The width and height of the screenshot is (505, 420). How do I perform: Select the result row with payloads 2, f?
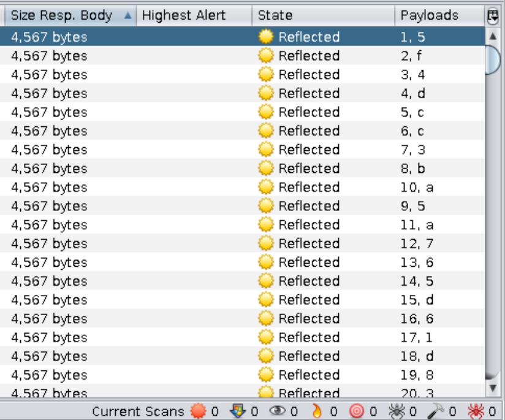pyautogui.click(x=245, y=56)
